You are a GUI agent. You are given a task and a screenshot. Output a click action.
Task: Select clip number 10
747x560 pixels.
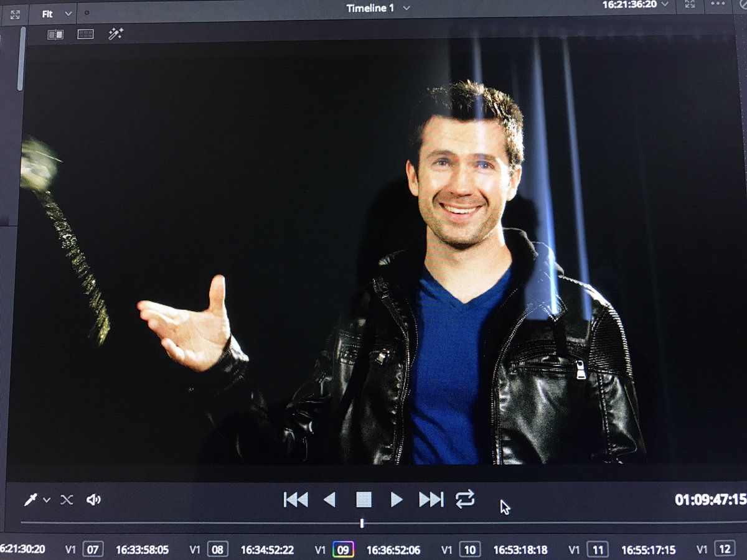469,549
